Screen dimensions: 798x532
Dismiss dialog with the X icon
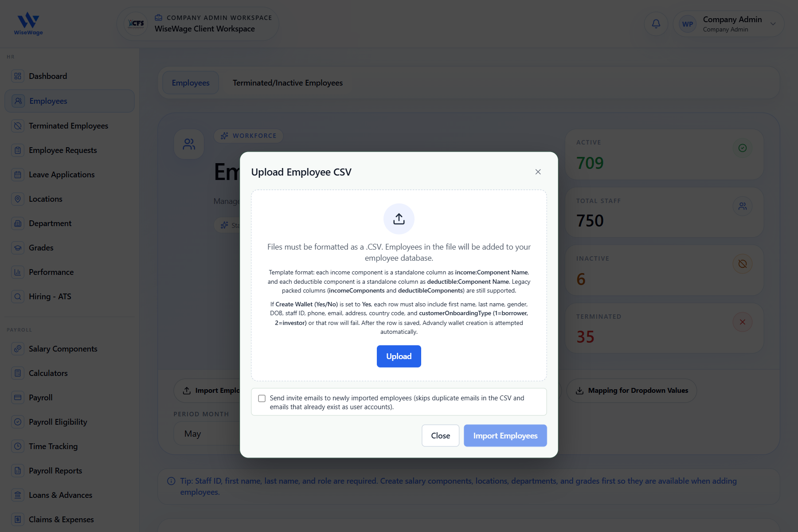pyautogui.click(x=538, y=172)
